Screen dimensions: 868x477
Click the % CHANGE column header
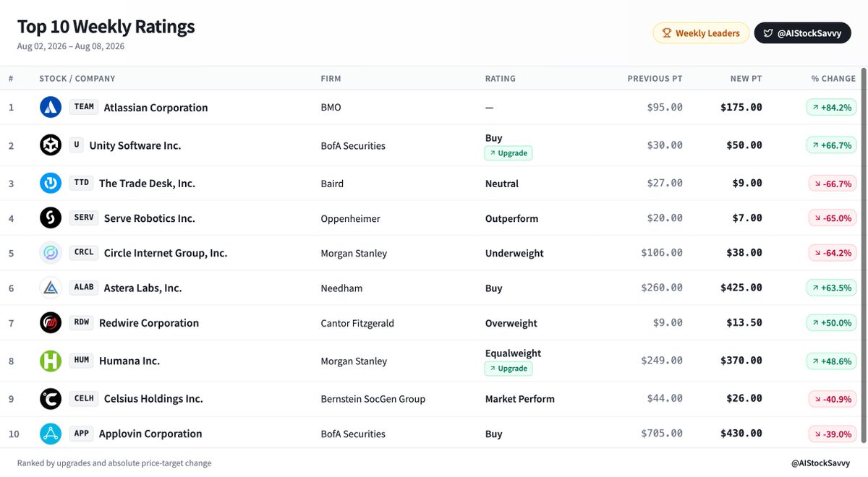pos(833,79)
